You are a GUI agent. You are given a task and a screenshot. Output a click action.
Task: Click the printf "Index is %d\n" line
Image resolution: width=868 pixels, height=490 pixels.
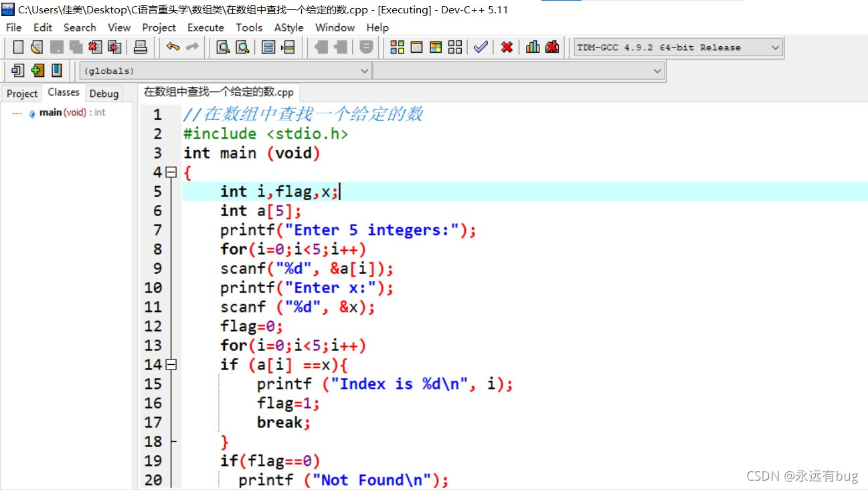tap(385, 384)
